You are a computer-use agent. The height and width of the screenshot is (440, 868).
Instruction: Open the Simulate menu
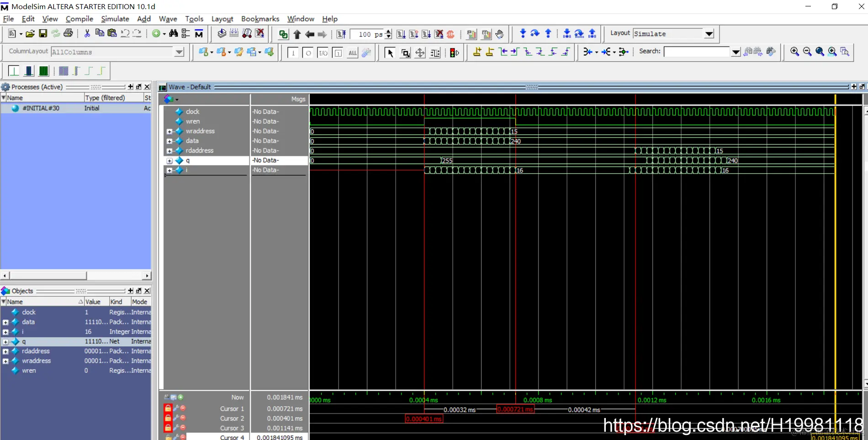115,19
